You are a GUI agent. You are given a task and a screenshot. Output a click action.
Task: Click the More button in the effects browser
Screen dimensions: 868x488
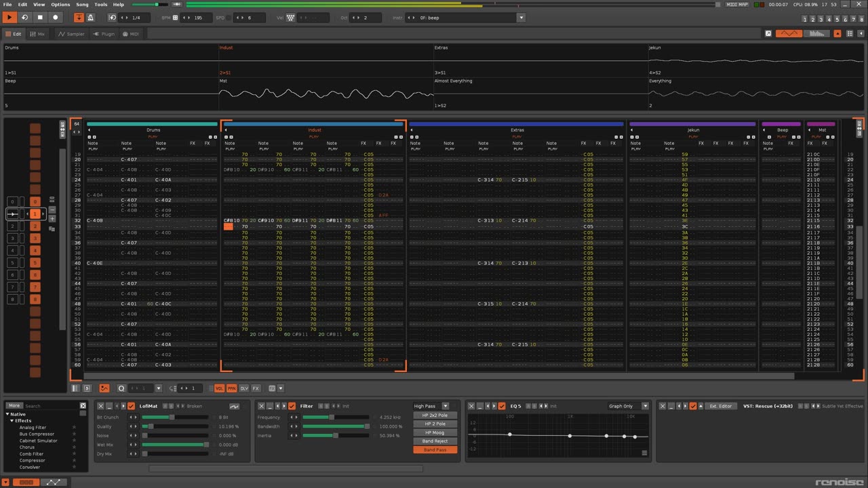point(14,405)
